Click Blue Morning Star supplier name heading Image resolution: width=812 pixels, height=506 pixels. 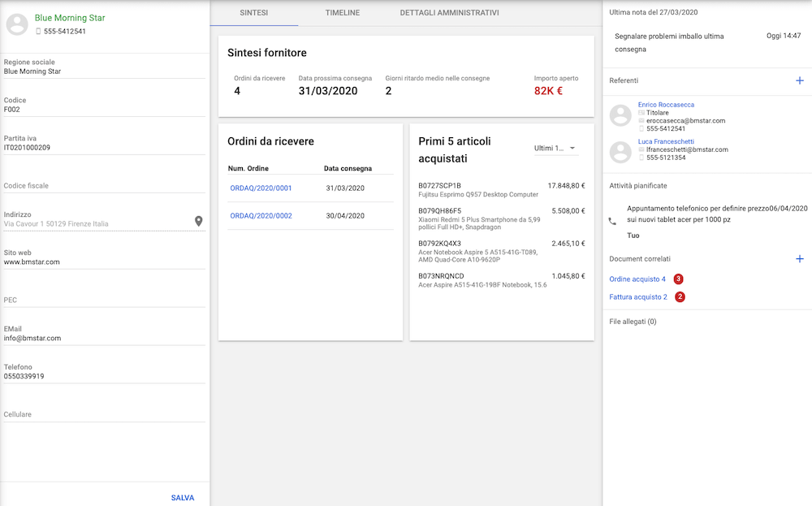tap(70, 18)
